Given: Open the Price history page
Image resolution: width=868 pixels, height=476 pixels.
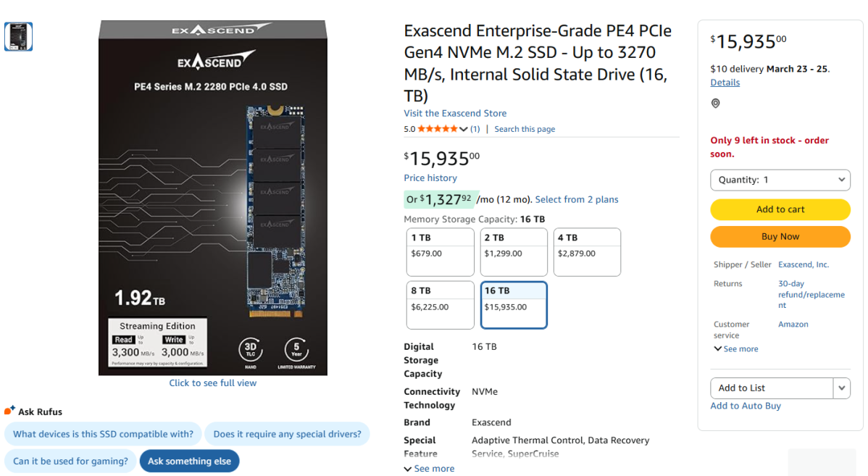Looking at the screenshot, I should [x=430, y=178].
